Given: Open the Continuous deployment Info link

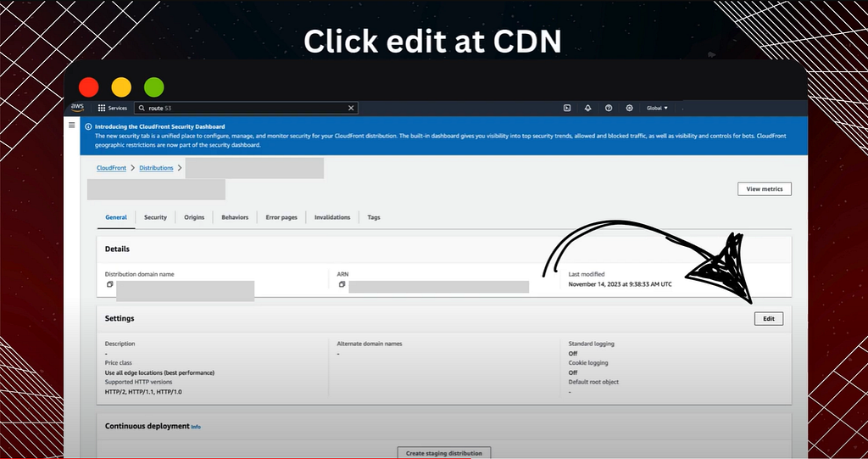Looking at the screenshot, I should pos(196,427).
